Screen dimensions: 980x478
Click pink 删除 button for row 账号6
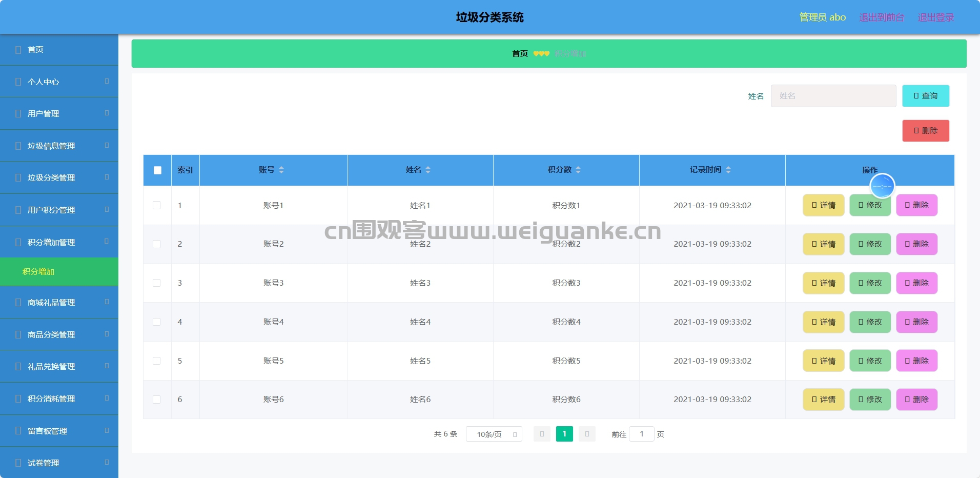click(917, 400)
